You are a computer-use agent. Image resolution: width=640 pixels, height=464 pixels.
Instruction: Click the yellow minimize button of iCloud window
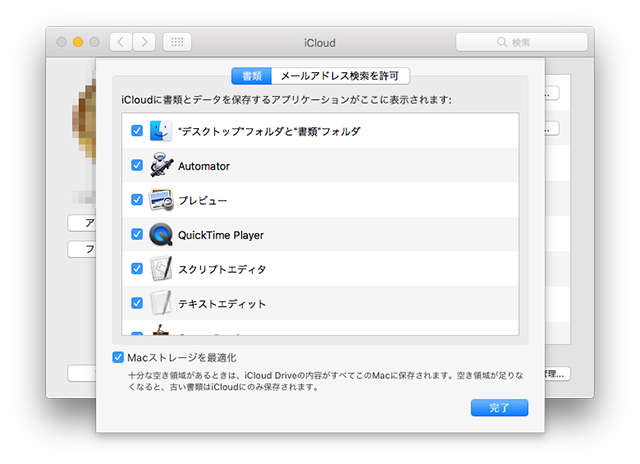coord(78,42)
